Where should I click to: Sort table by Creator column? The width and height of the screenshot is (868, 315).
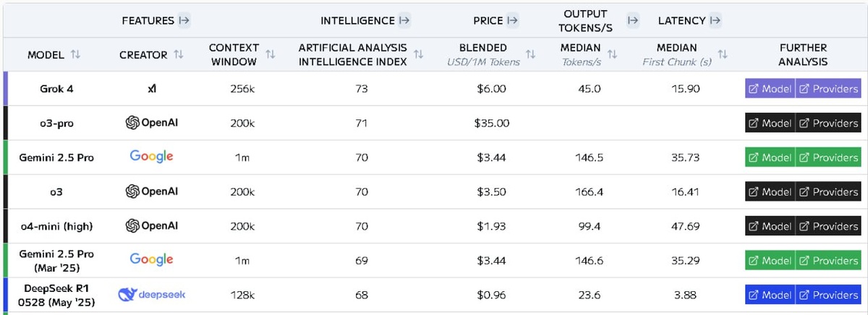pyautogui.click(x=179, y=55)
